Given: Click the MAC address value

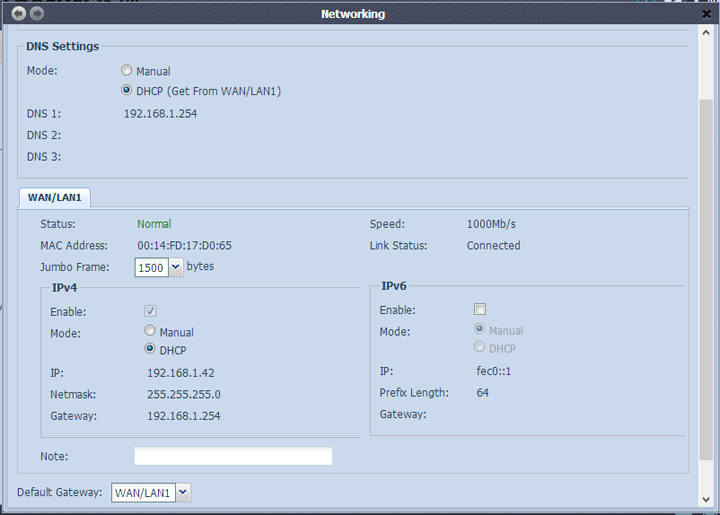Looking at the screenshot, I should (184, 245).
